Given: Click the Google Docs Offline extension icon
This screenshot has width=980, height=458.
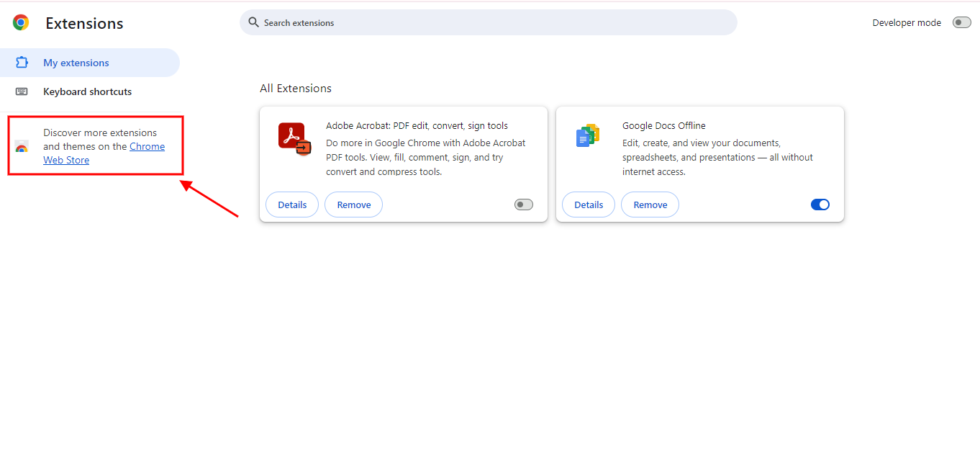Looking at the screenshot, I should (x=588, y=135).
